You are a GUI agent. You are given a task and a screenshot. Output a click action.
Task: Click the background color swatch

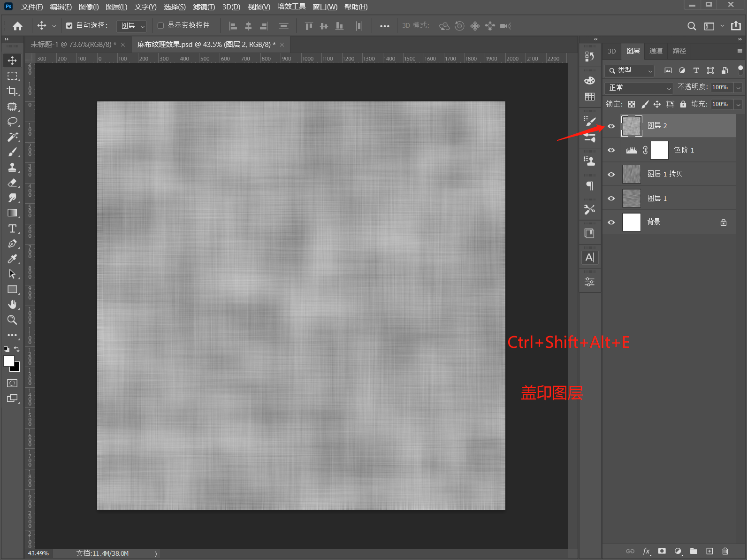pos(17,368)
